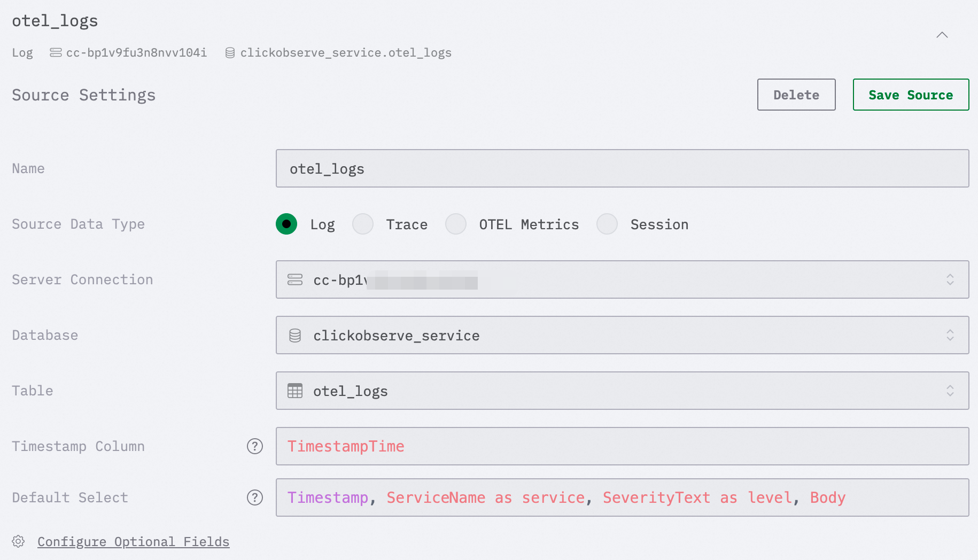Select the Log radio button
978x560 pixels.
point(286,224)
